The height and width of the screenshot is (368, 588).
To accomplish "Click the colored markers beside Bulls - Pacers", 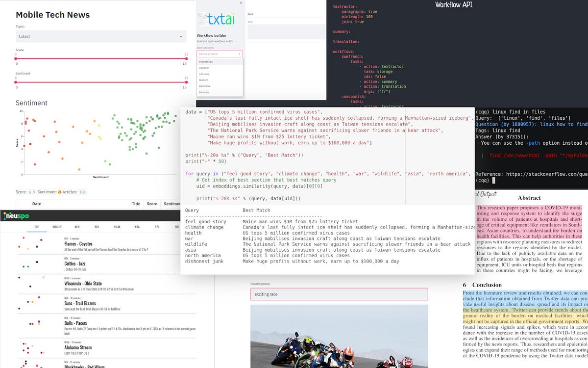I will 32,324.
